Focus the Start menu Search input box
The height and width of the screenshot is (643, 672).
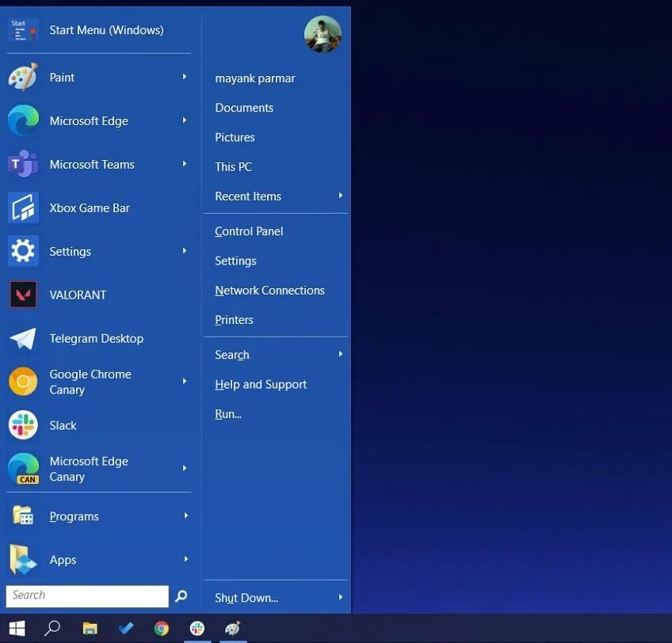(x=87, y=595)
